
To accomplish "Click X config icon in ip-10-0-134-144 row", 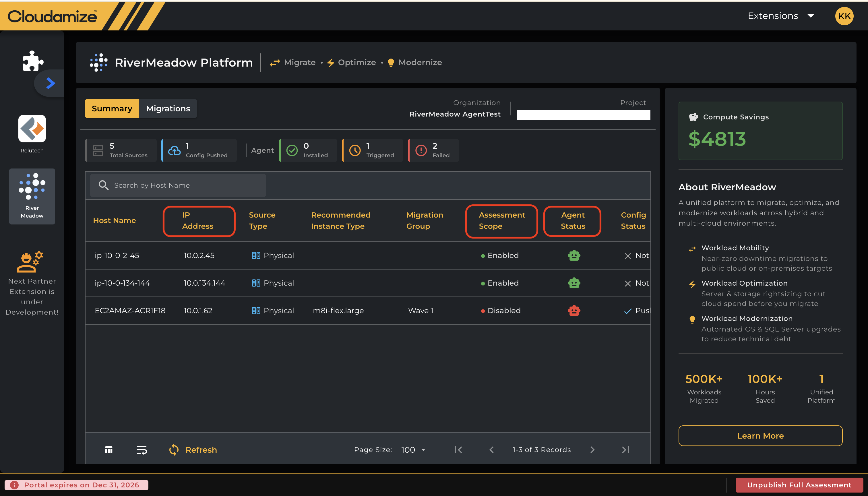I will point(628,283).
